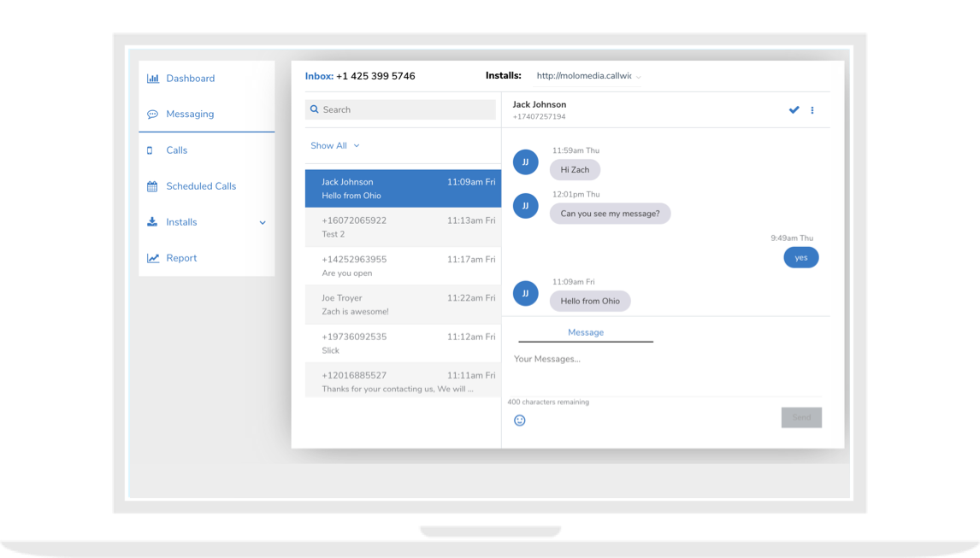Open the three-dot conversation options menu
980x558 pixels.
pos(812,110)
